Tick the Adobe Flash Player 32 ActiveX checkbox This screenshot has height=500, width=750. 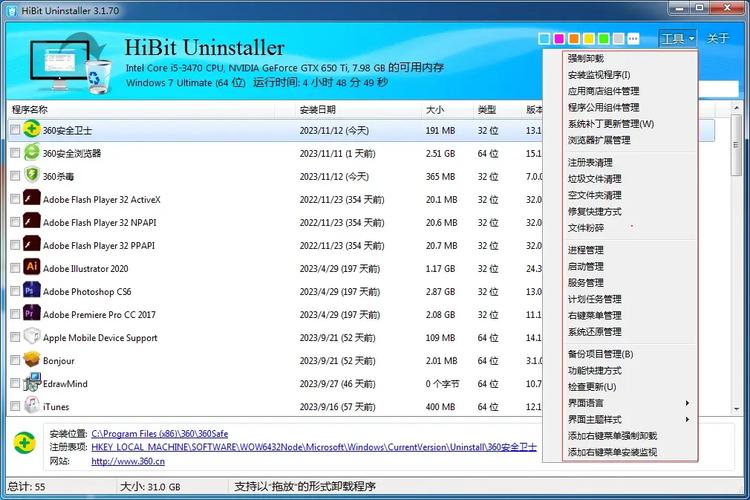click(15, 199)
